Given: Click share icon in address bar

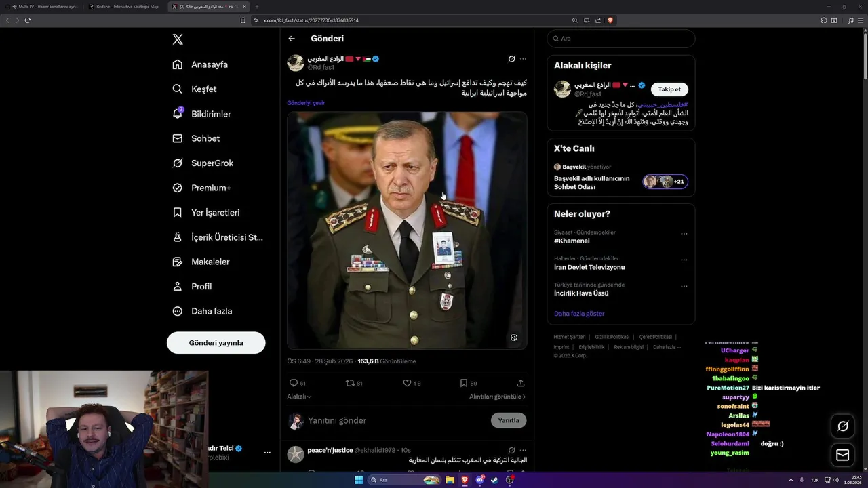Looking at the screenshot, I should 598,20.
